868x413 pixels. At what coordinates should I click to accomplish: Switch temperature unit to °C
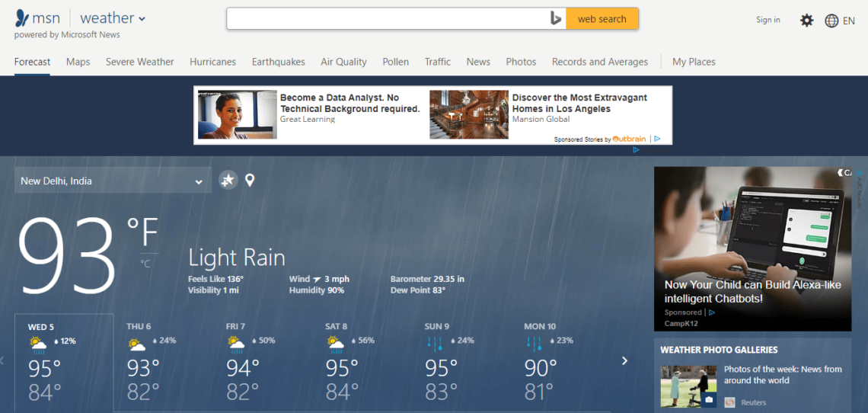[x=145, y=264]
